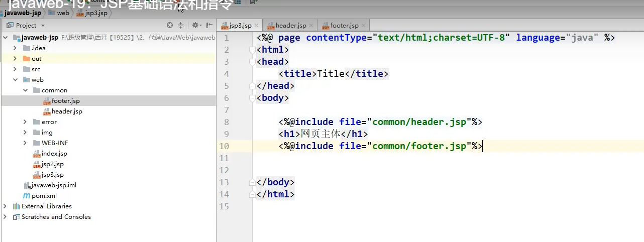Collapse the common folder
The width and height of the screenshot is (644, 242).
26,90
